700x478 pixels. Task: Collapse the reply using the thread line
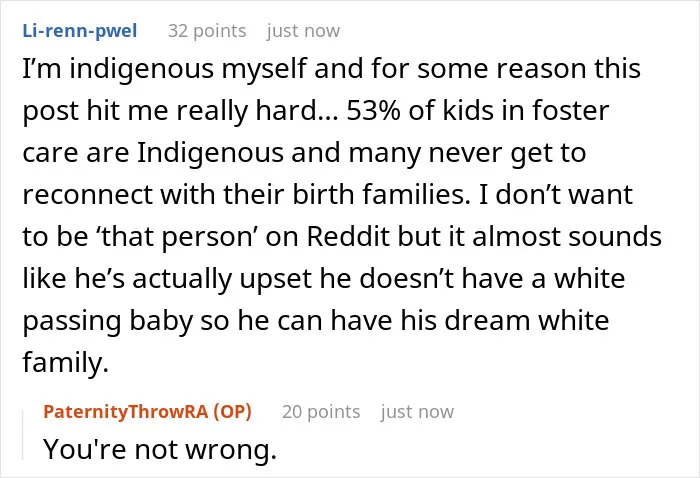(x=22, y=435)
